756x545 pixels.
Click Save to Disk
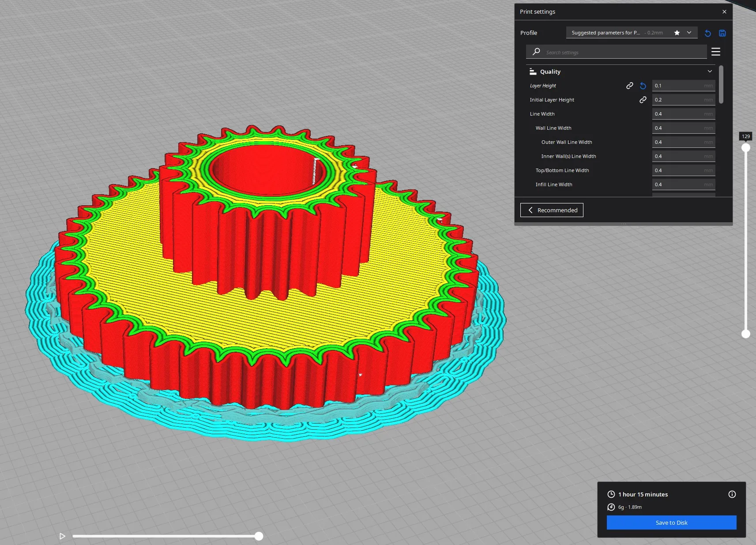[671, 522]
